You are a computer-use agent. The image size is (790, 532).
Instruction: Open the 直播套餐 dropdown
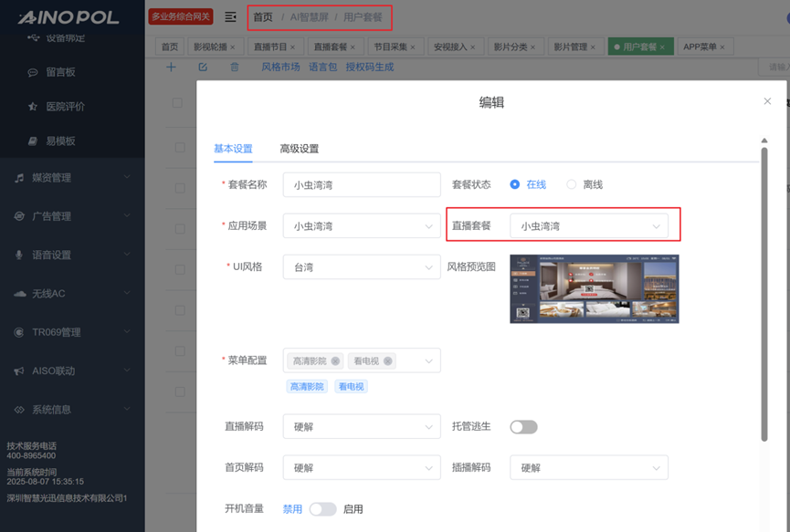pyautogui.click(x=588, y=226)
